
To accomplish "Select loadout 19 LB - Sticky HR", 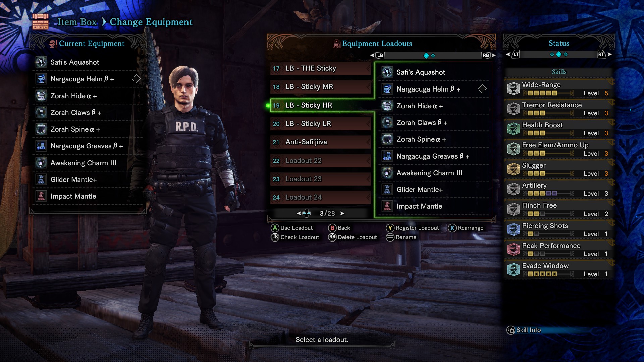I will point(320,105).
